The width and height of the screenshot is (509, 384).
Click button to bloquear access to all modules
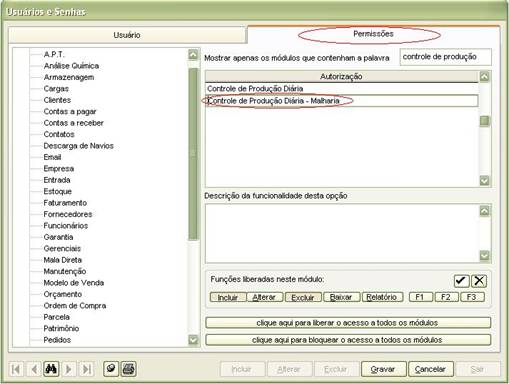pos(348,340)
